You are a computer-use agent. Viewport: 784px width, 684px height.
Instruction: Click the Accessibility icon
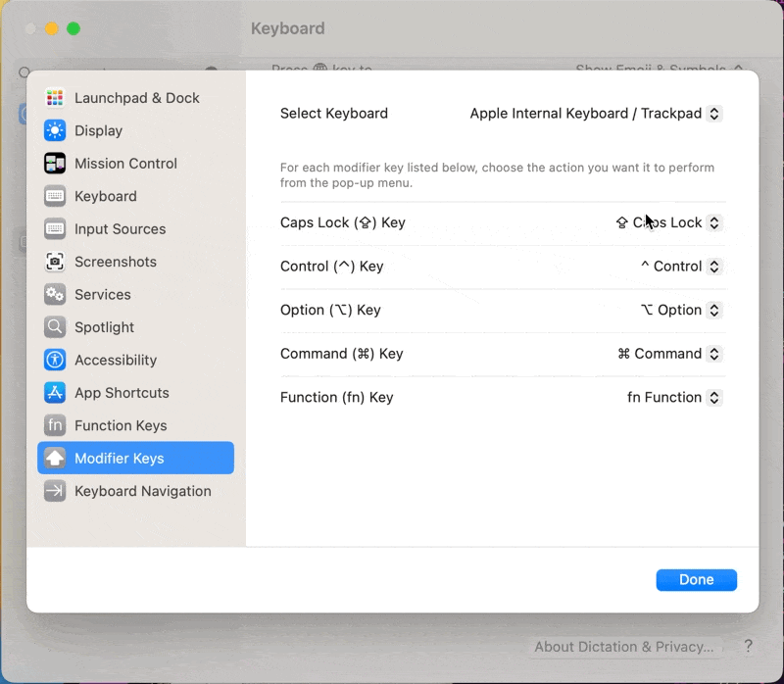[55, 360]
